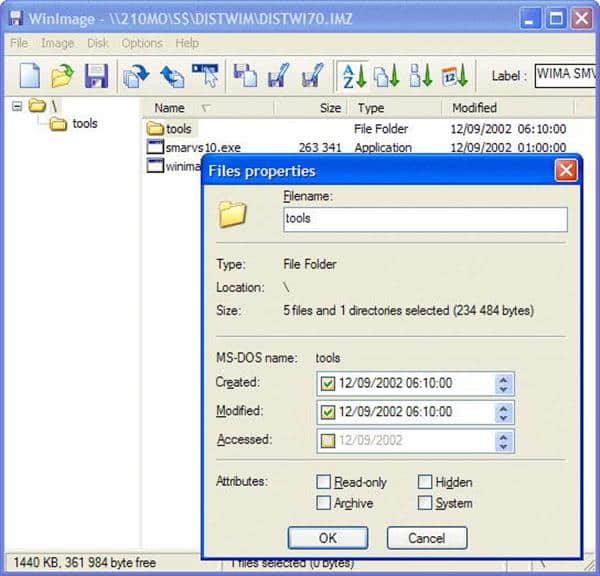Toggle the Hidden attribute checkbox
Screen dimensions: 600x576
[x=425, y=482]
